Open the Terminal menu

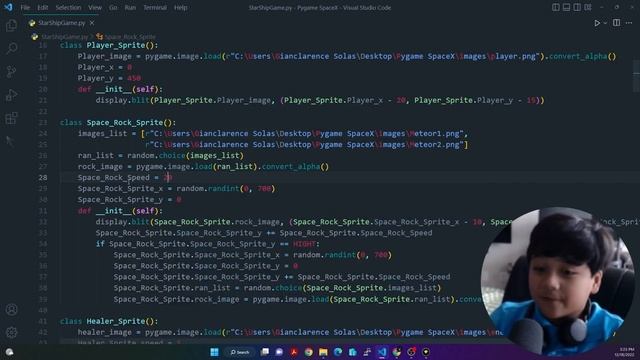point(155,7)
